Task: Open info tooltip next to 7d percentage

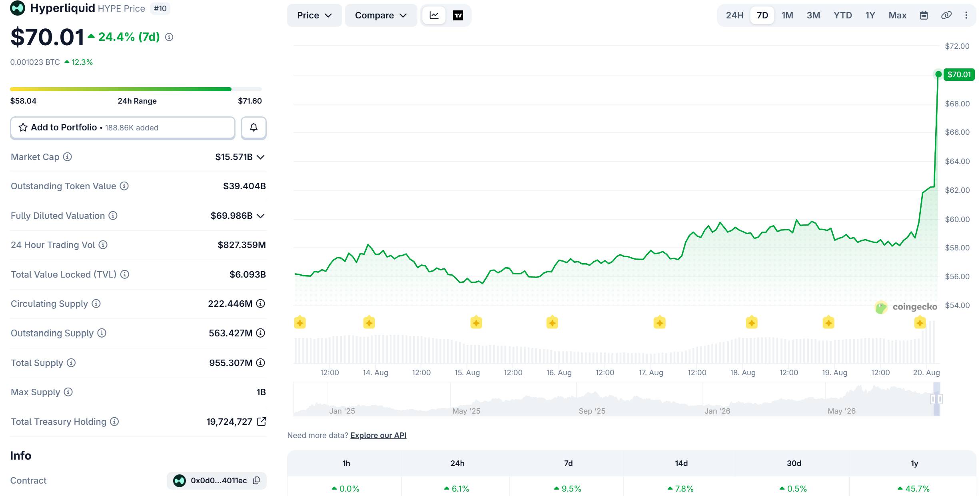Action: (169, 37)
